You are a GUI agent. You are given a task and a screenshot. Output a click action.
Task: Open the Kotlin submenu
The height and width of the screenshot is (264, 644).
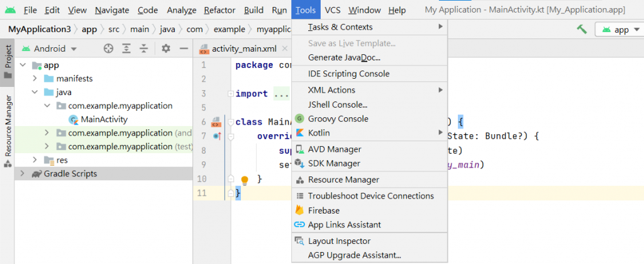[369, 133]
